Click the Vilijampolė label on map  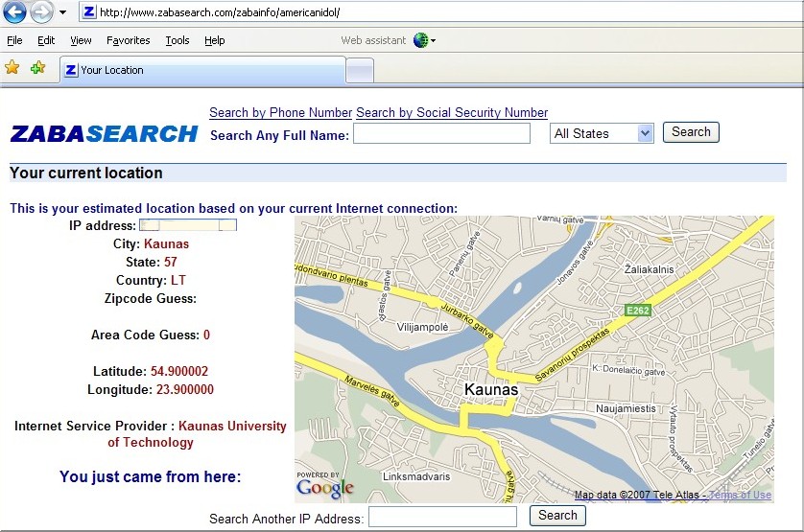pos(422,327)
